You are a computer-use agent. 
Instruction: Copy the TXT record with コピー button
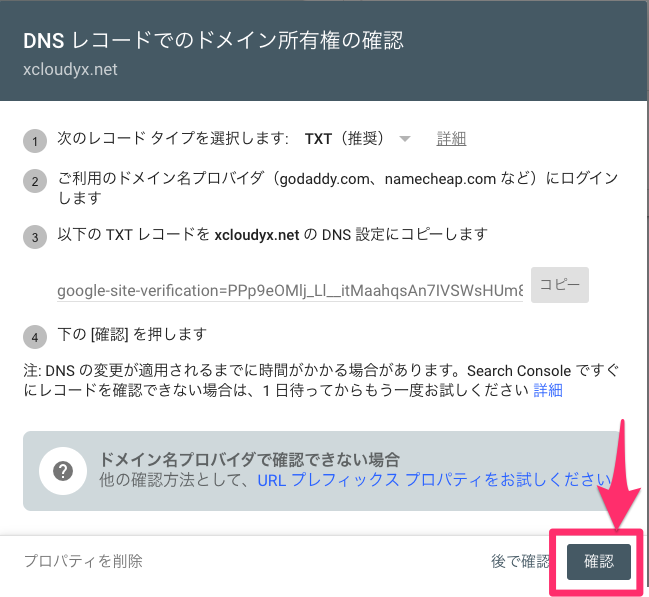560,285
